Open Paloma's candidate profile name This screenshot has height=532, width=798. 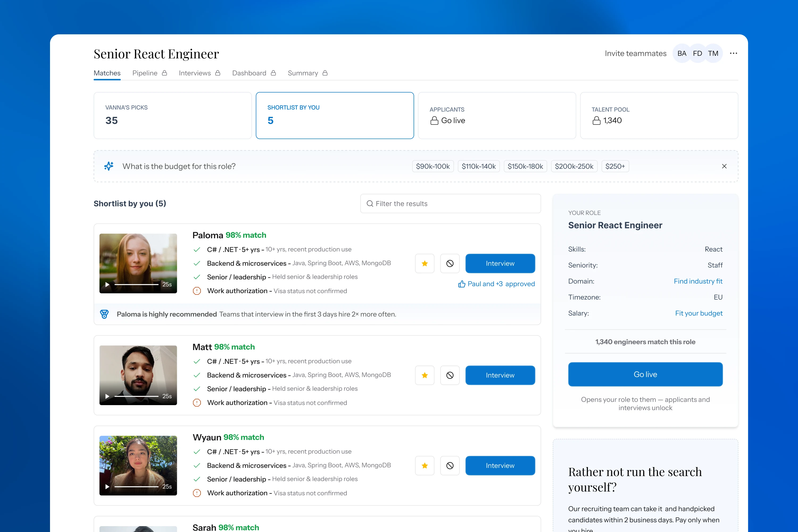(x=208, y=235)
